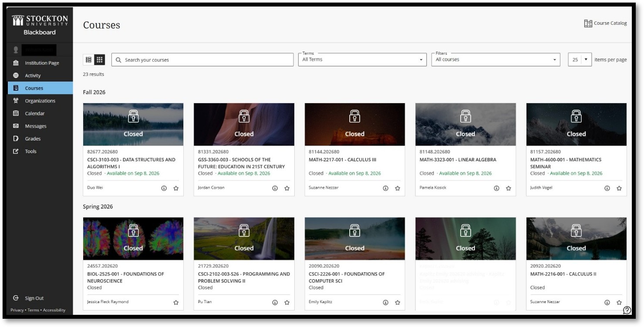Click the Foundations of Neuroscience brain thumbnail
This screenshot has height=327, width=644.
(x=133, y=239)
